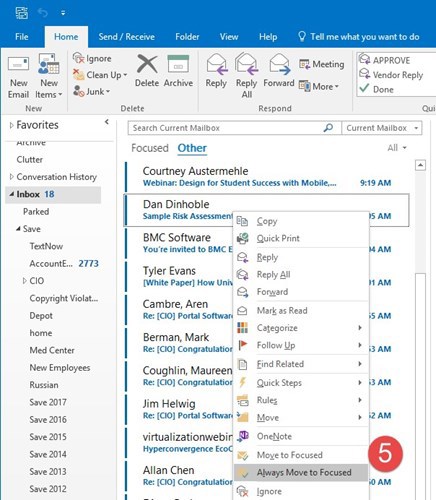
Task: Collapse the folder pane chevron
Action: coord(107,122)
